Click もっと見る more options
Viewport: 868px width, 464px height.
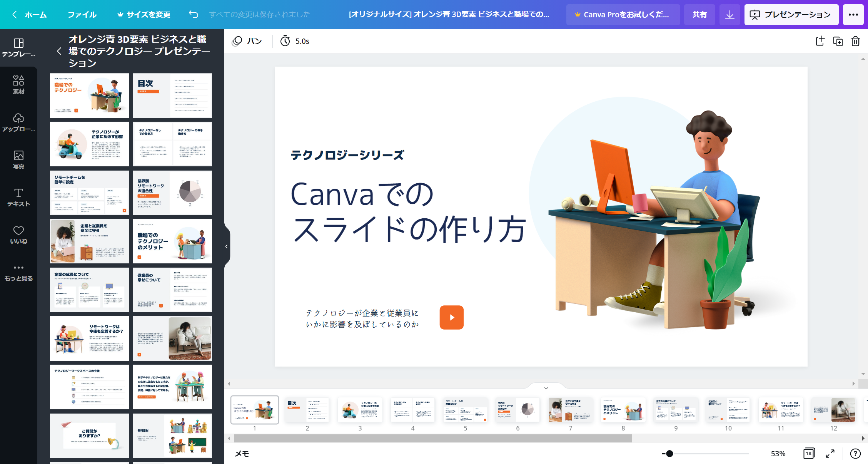pyautogui.click(x=18, y=273)
